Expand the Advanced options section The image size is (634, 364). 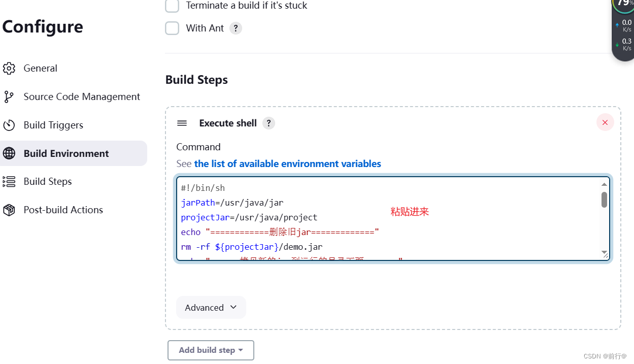[x=211, y=307]
